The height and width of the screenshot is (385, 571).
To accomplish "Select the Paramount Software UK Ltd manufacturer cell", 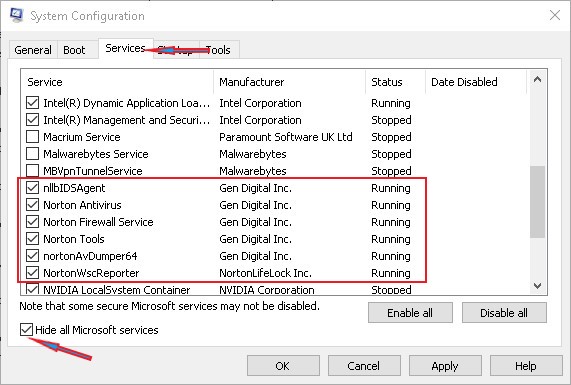I will (286, 137).
